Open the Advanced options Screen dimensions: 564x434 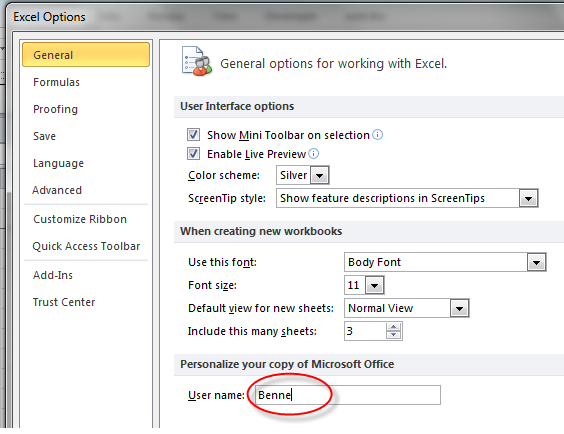click(57, 190)
